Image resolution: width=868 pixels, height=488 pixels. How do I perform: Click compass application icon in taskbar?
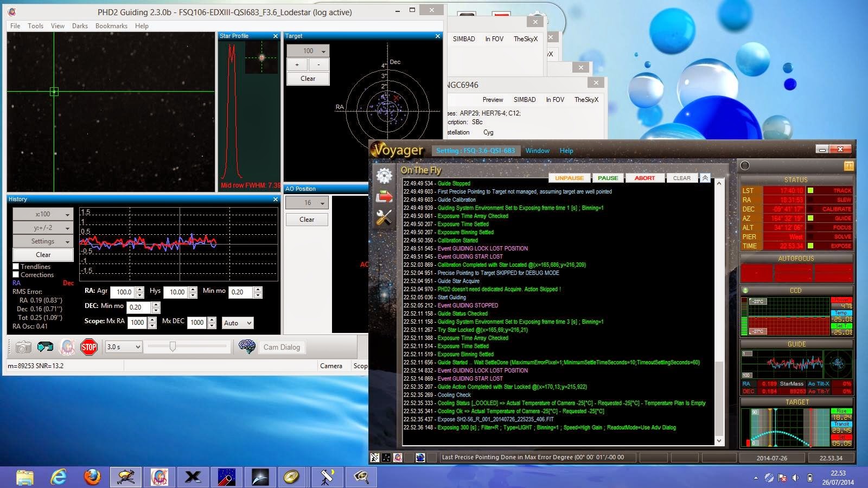coord(292,477)
